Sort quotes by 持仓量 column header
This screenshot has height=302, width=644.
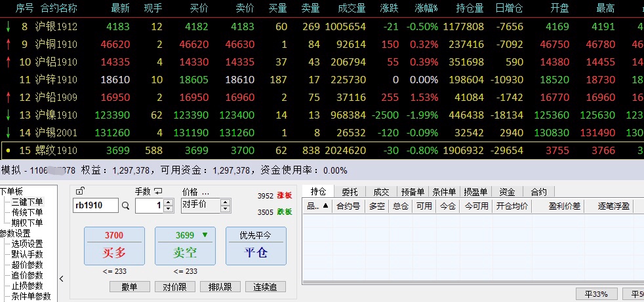click(470, 9)
